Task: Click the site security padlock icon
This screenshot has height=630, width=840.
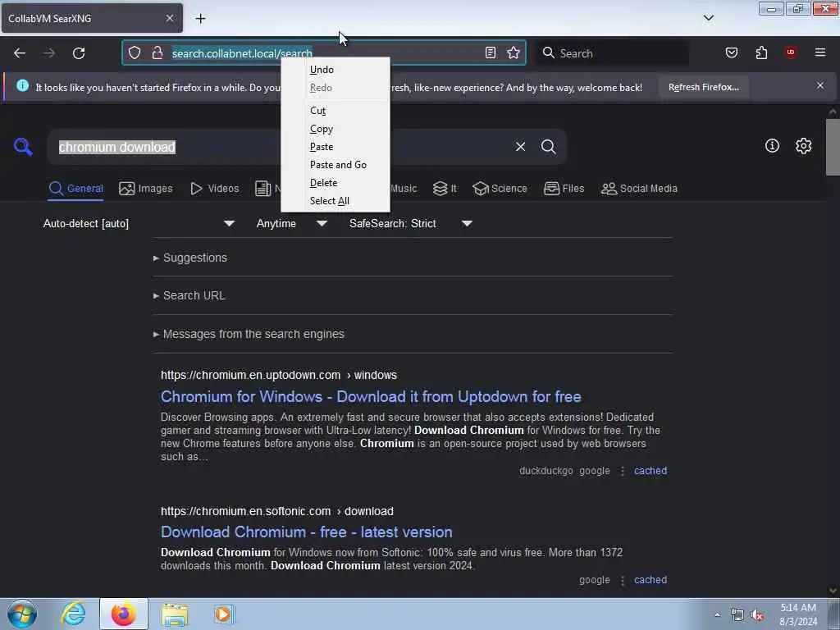Action: tap(157, 52)
